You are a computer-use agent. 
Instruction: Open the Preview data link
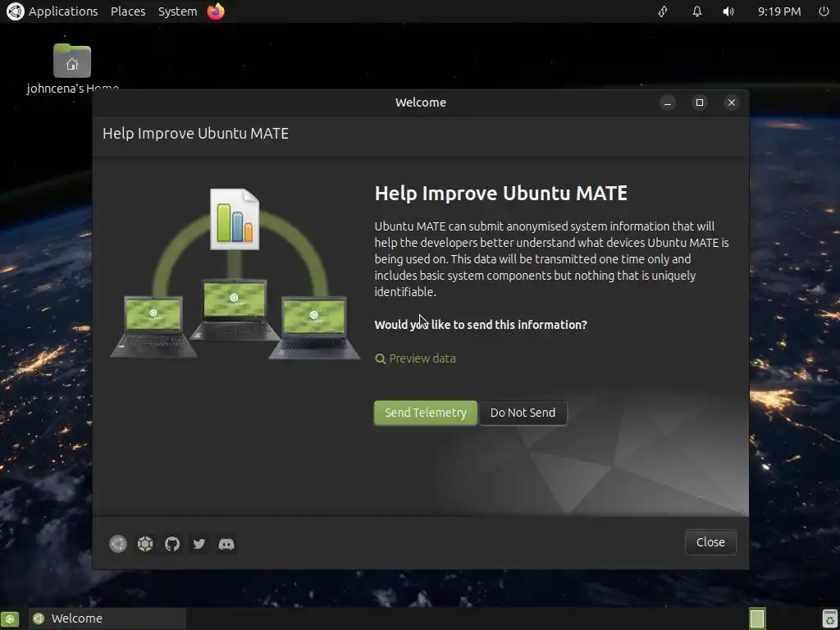pos(416,358)
